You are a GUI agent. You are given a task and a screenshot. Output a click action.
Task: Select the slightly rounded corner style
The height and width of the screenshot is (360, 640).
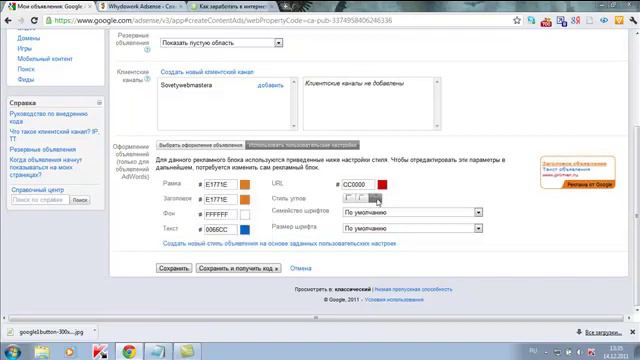(x=362, y=198)
